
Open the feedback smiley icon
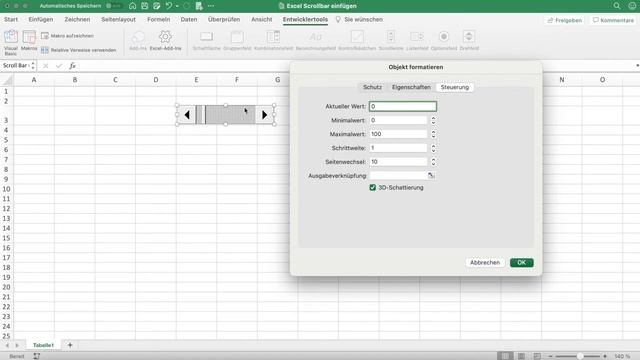tap(632, 6)
